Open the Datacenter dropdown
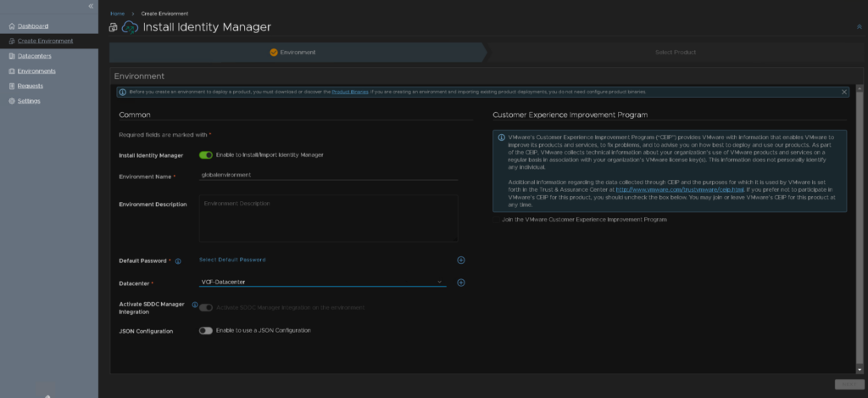 tap(322, 282)
